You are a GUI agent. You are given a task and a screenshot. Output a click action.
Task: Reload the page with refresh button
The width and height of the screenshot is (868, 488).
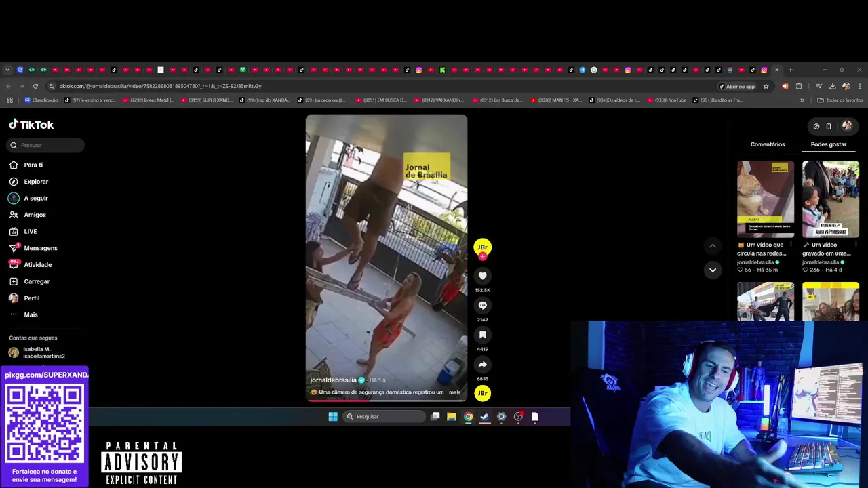[35, 86]
